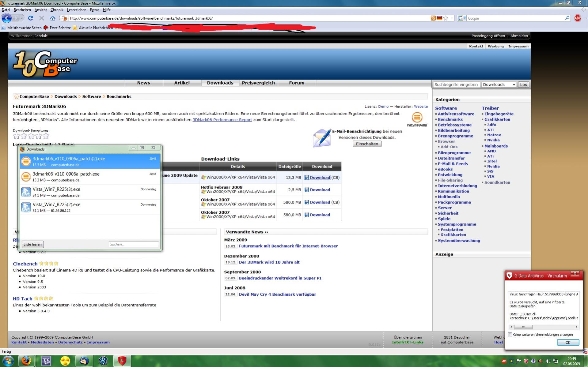The width and height of the screenshot is (588, 367).
Task: Switch to Firefox in the taskbar
Action: 26,361
